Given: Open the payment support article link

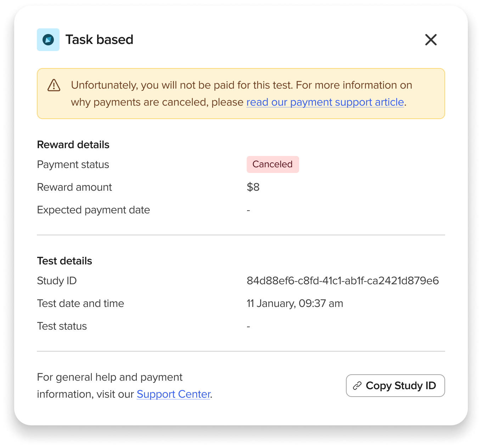Looking at the screenshot, I should tap(325, 102).
